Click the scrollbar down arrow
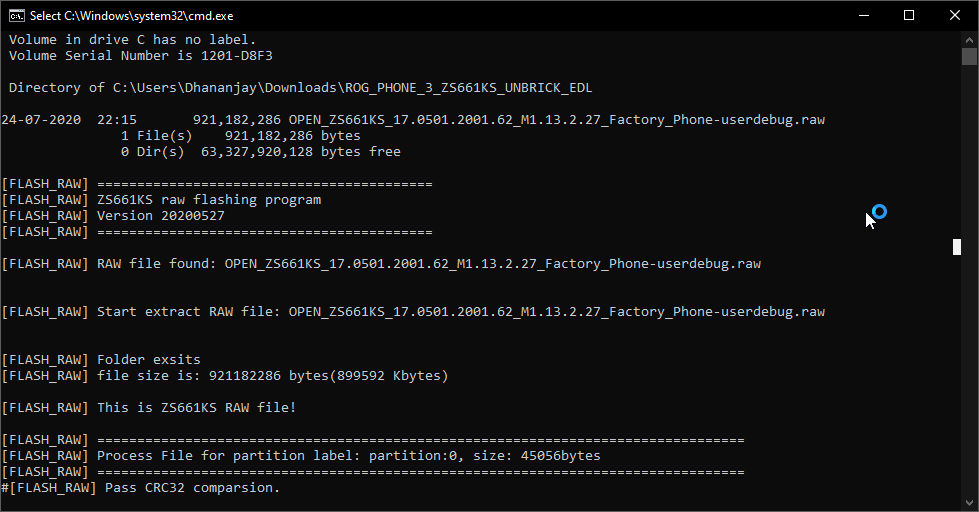 (969, 503)
